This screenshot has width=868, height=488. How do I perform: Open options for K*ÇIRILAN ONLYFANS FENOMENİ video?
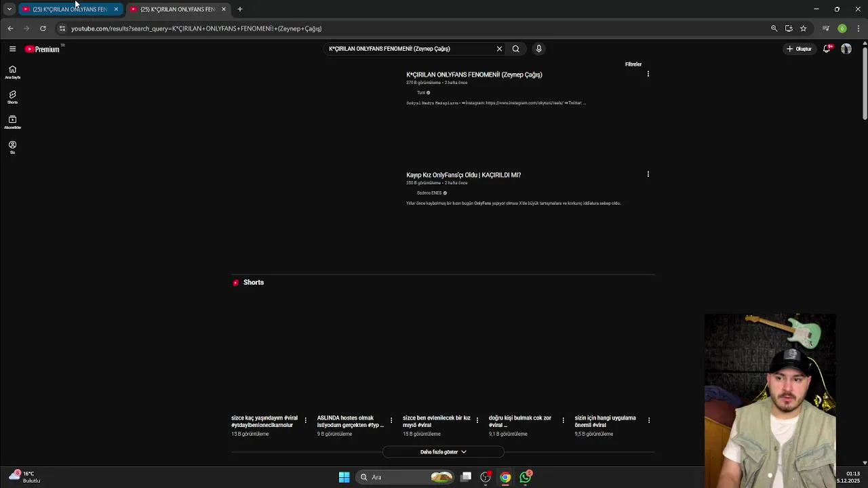point(648,74)
